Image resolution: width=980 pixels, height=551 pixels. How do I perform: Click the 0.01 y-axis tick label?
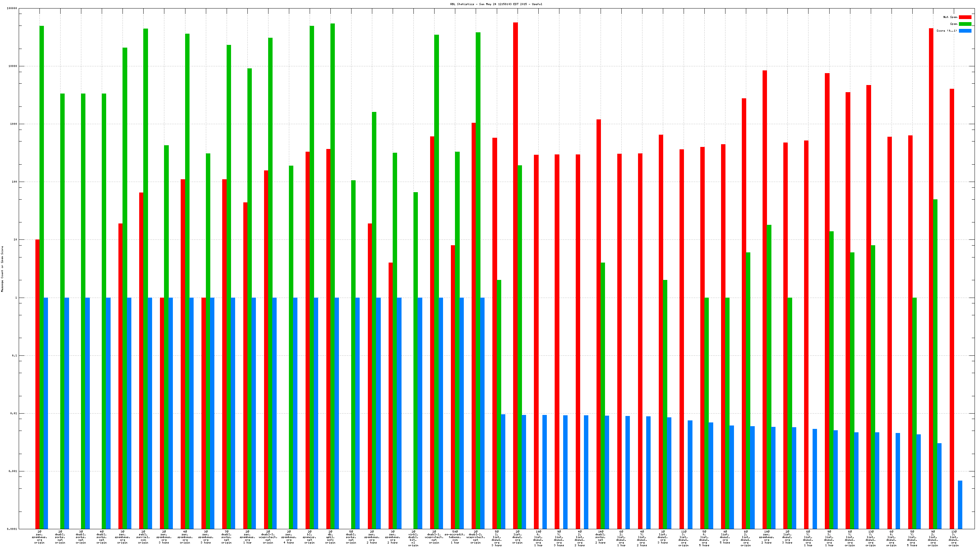pos(13,413)
